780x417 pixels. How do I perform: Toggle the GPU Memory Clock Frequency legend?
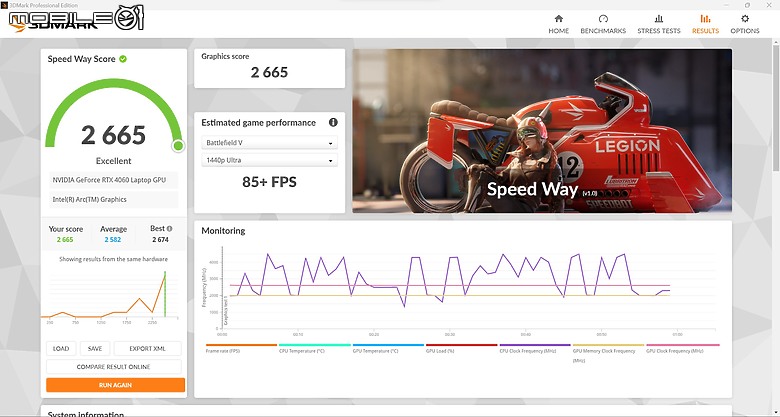(608, 353)
